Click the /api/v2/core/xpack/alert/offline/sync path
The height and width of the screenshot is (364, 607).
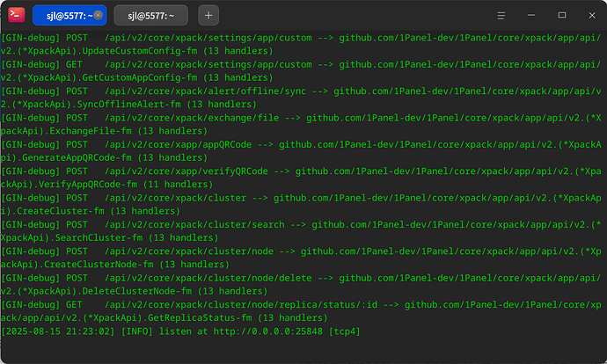(x=205, y=91)
